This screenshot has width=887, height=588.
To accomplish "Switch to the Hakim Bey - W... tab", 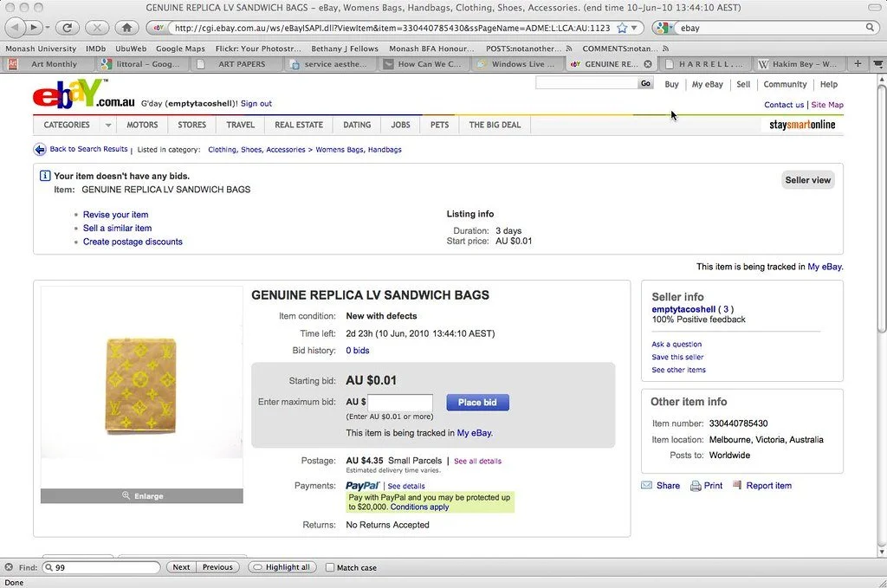I will 799,64.
